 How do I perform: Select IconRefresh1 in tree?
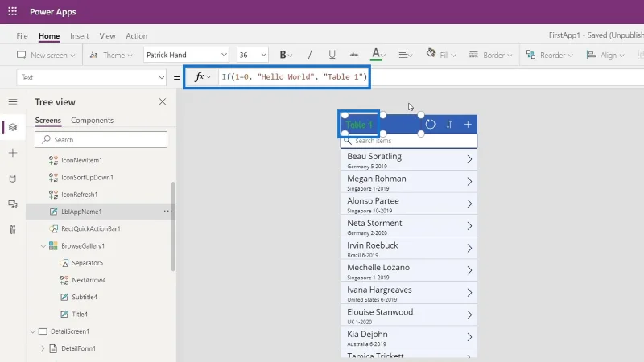(x=79, y=195)
